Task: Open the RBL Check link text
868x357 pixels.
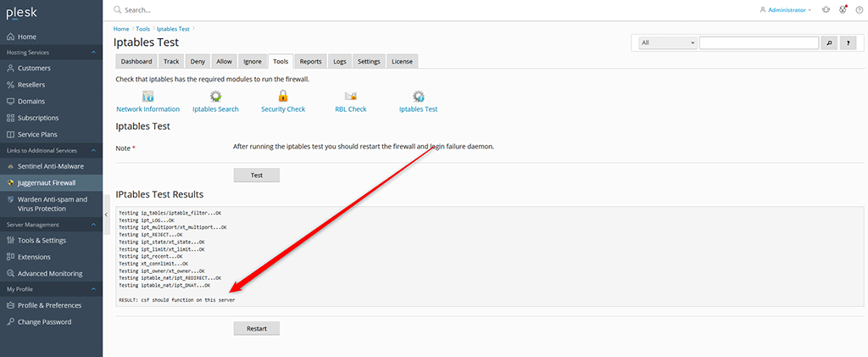Action: (350, 109)
